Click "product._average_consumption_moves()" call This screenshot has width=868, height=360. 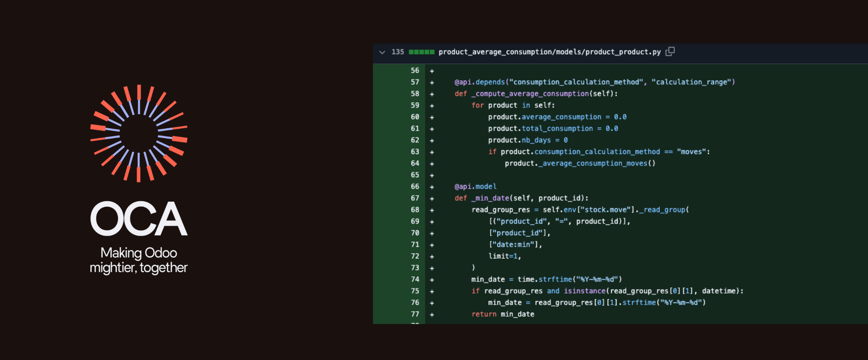coord(580,163)
